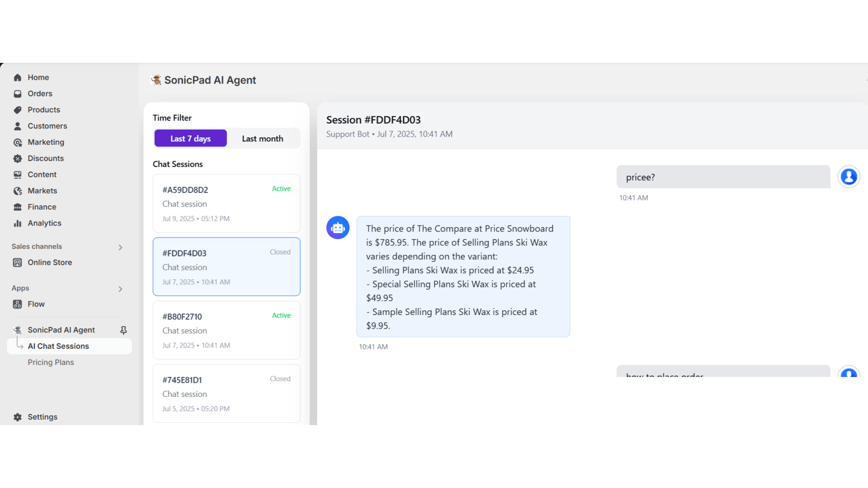Click the 'Jul 9, 2025 • 05:12 PM' timestamp
Viewport: 868px width, 488px height.
[196, 219]
